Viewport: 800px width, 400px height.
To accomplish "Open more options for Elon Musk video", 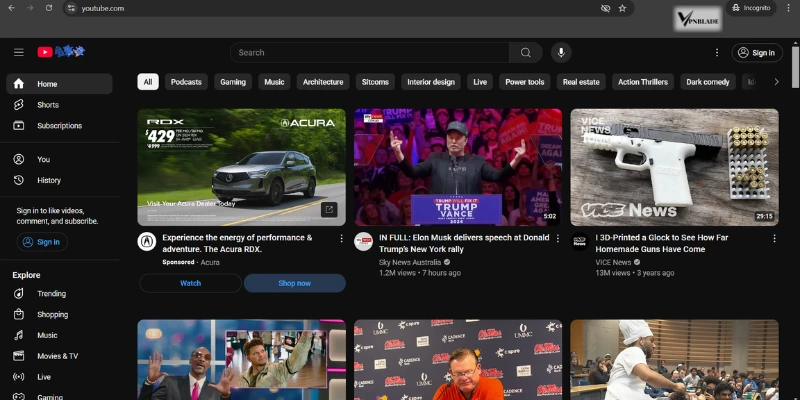I will tap(558, 238).
